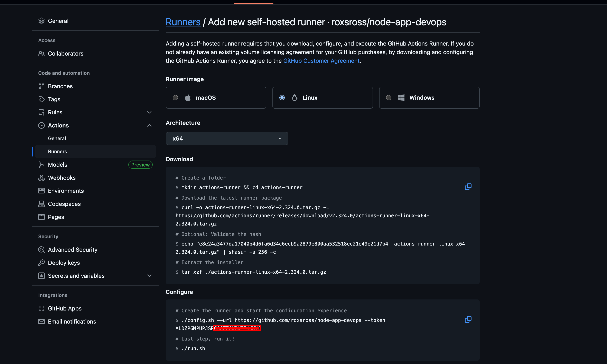The image size is (607, 364).
Task: Open Advanced Security settings
Action: point(95,249)
